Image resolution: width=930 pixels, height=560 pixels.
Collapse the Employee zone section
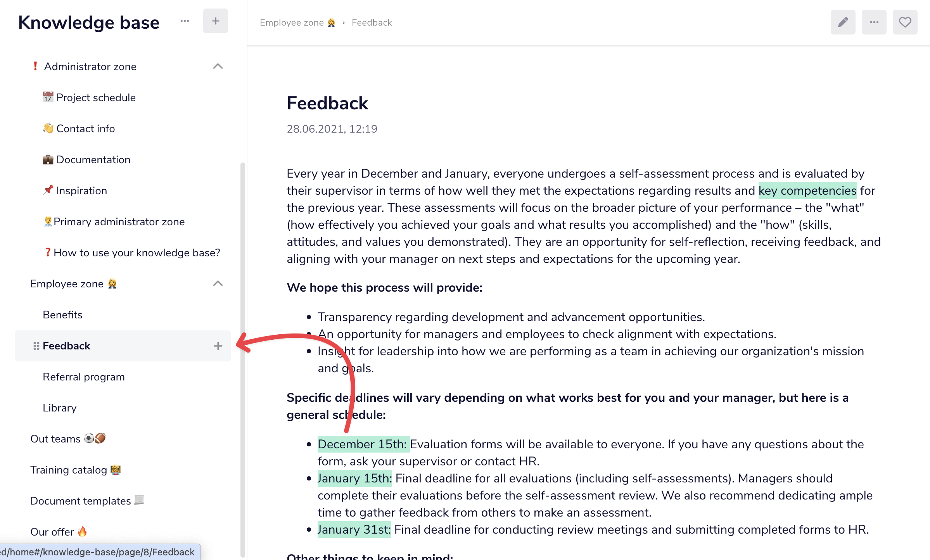pos(218,283)
